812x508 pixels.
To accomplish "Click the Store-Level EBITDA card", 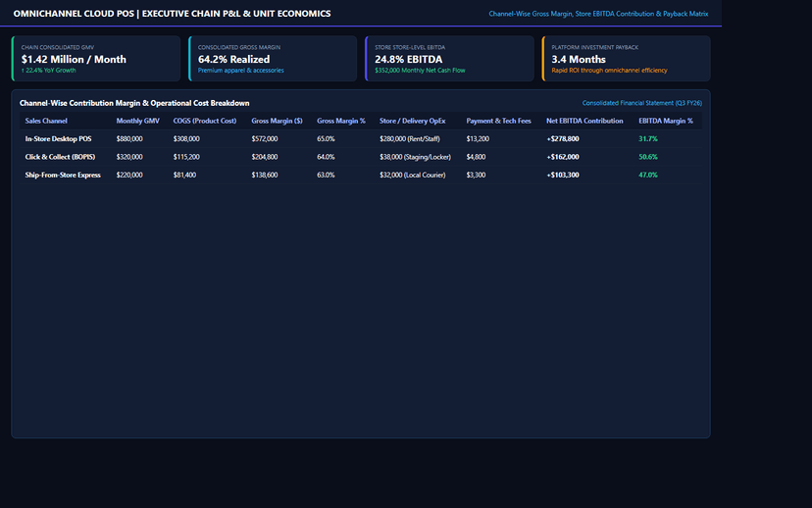I will (x=449, y=59).
